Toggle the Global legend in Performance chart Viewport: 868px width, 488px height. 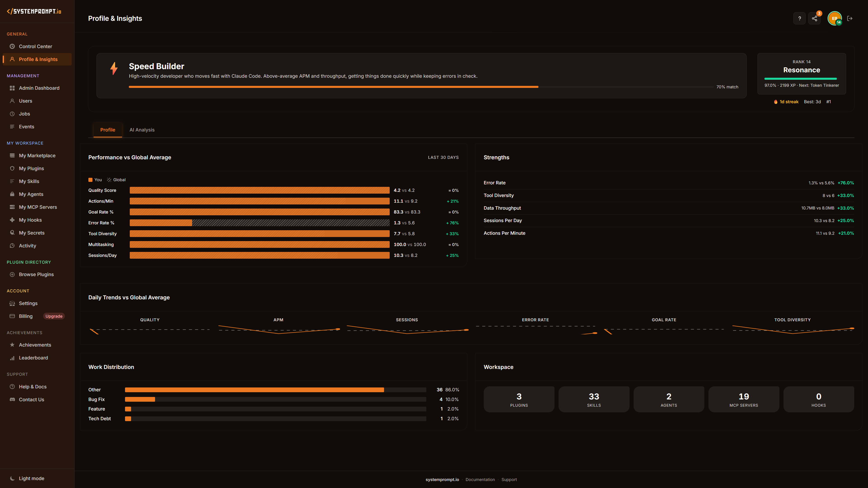coord(116,180)
